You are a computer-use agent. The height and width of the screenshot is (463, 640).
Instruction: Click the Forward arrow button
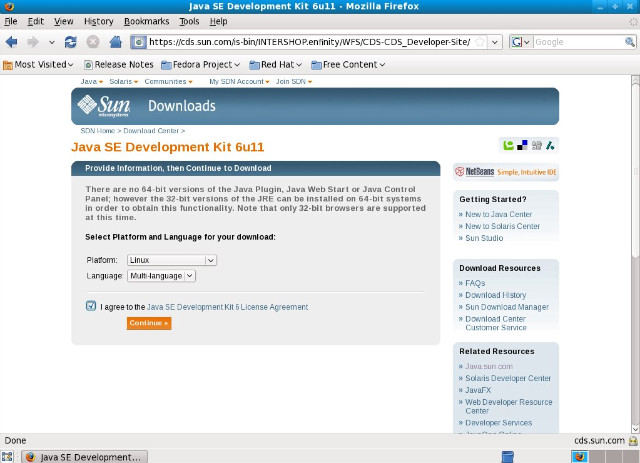pyautogui.click(x=33, y=42)
